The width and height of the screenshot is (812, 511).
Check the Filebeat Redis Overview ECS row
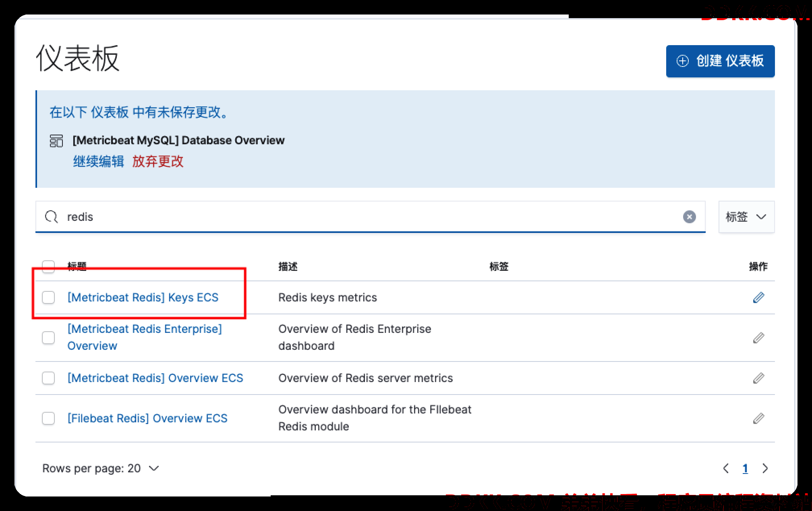[x=48, y=418]
